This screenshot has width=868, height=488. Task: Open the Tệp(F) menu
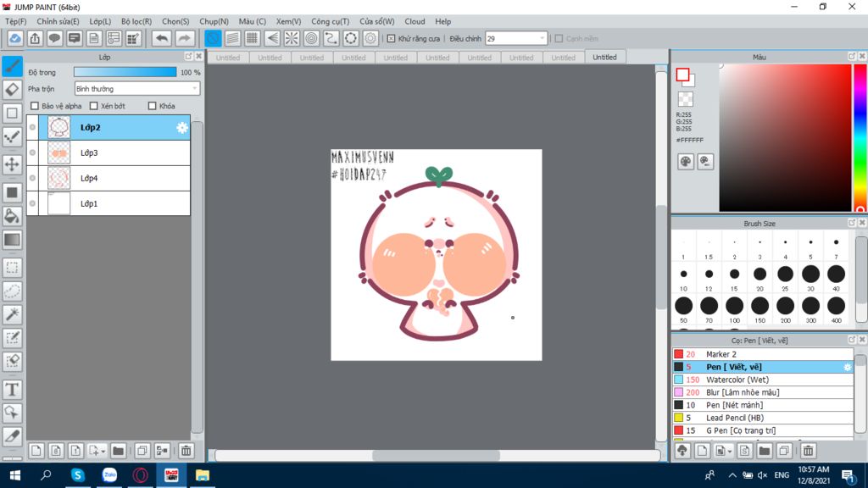click(x=15, y=21)
